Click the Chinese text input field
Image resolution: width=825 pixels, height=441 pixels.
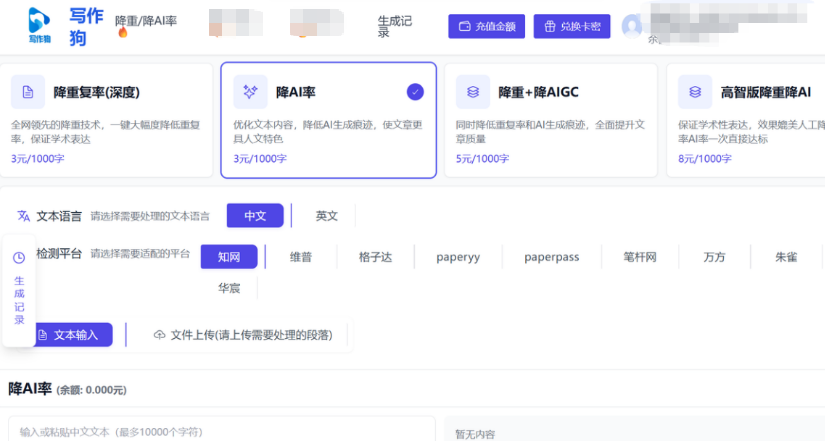[x=222, y=429]
